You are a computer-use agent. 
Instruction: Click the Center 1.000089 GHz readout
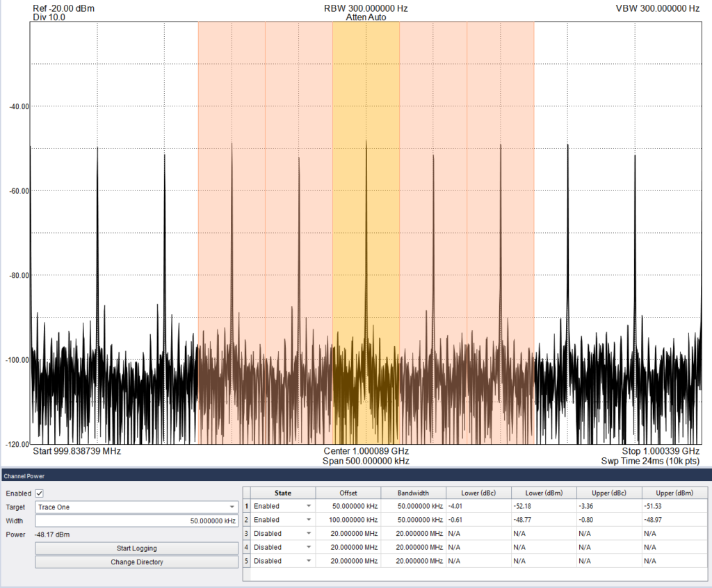[x=366, y=450]
